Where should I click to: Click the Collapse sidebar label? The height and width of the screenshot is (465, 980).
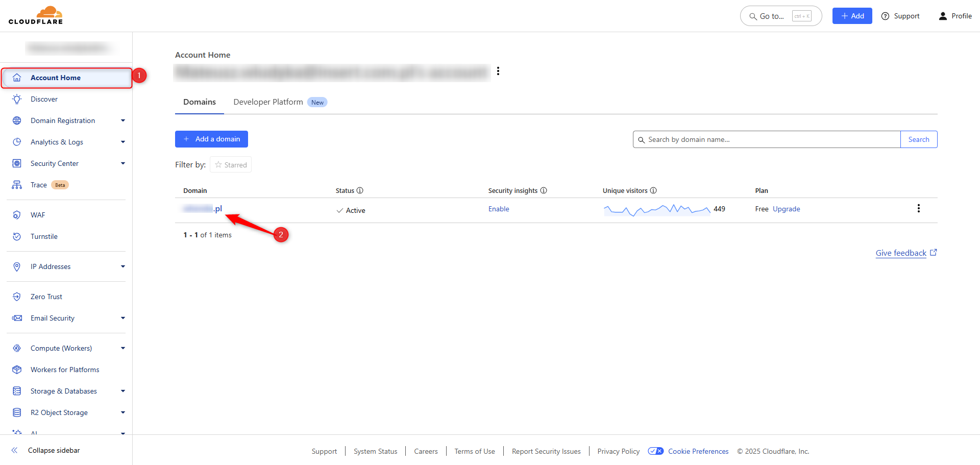[x=54, y=450]
